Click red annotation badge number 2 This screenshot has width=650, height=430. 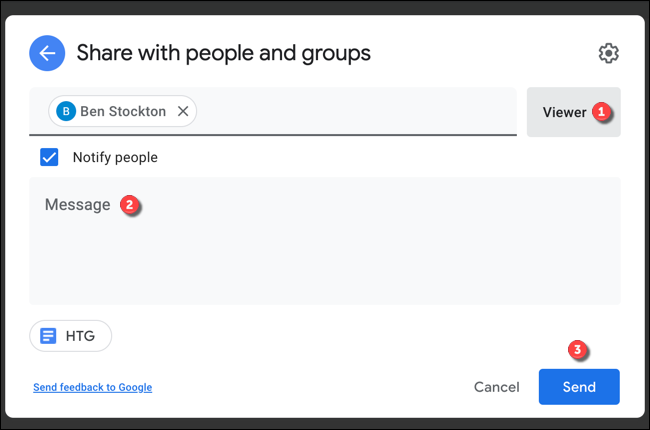coord(129,205)
